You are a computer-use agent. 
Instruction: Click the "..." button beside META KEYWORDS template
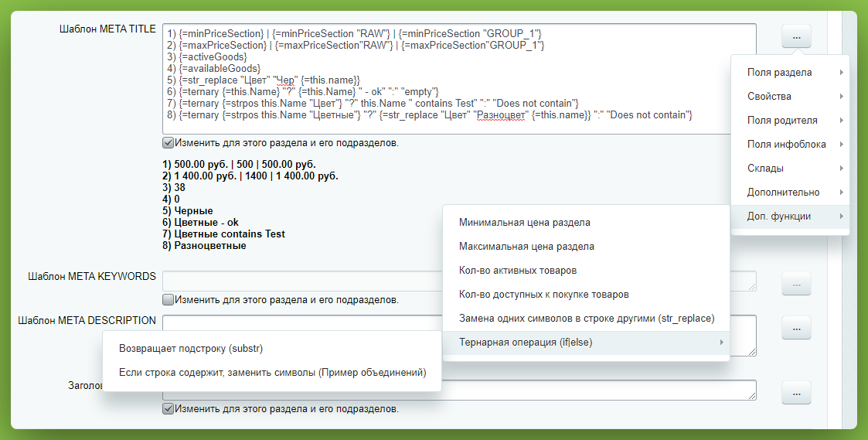[796, 284]
